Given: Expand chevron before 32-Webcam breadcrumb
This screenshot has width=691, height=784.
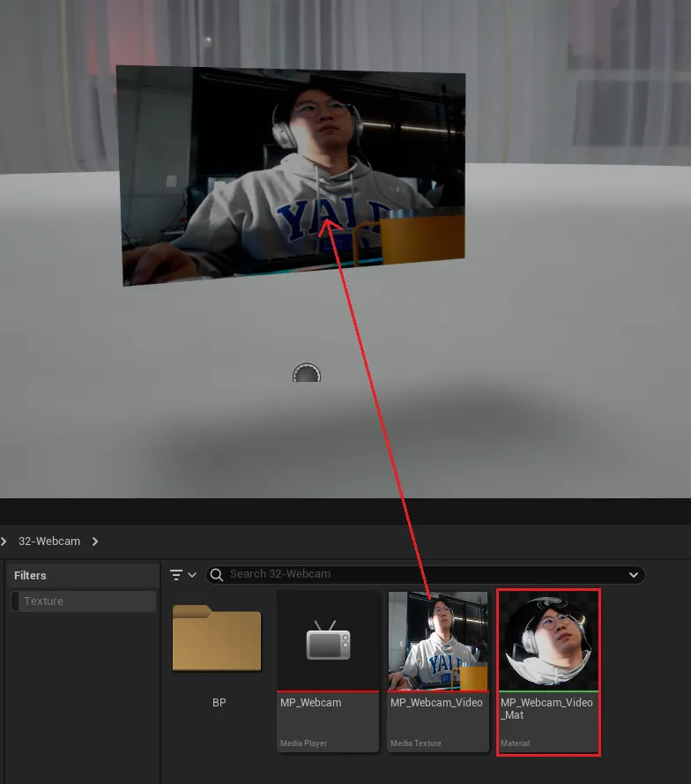Looking at the screenshot, I should tap(4, 541).
